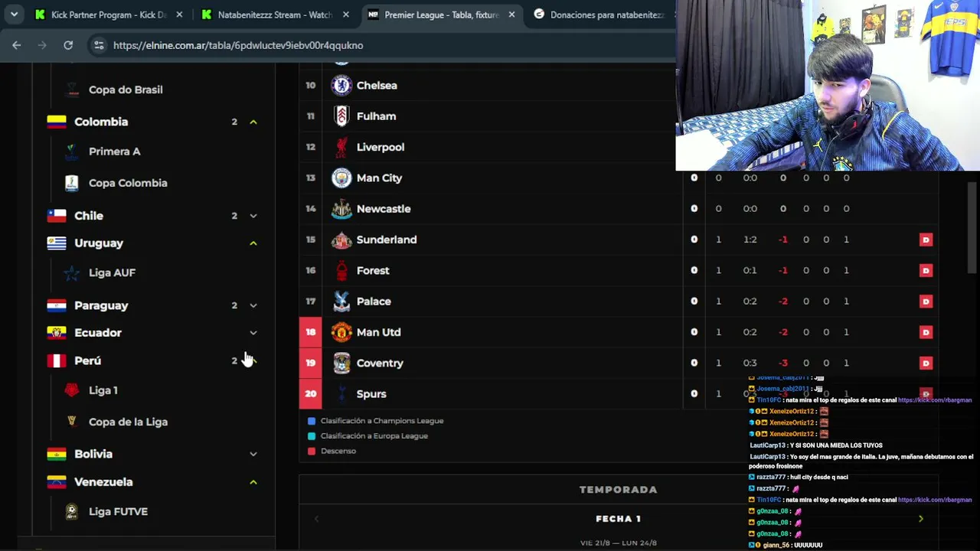Click the Sunderland club crest

tap(341, 240)
